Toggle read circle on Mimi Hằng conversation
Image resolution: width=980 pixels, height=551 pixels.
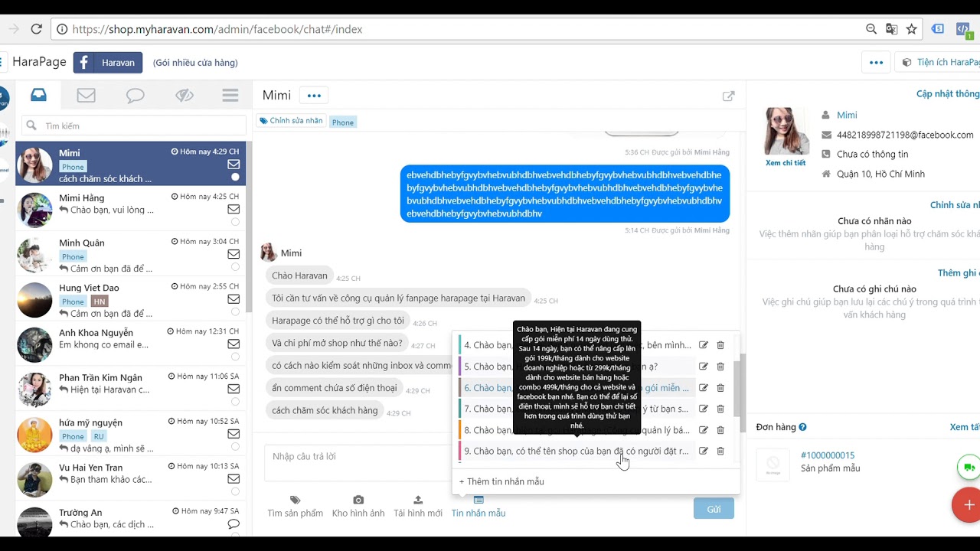tap(235, 222)
